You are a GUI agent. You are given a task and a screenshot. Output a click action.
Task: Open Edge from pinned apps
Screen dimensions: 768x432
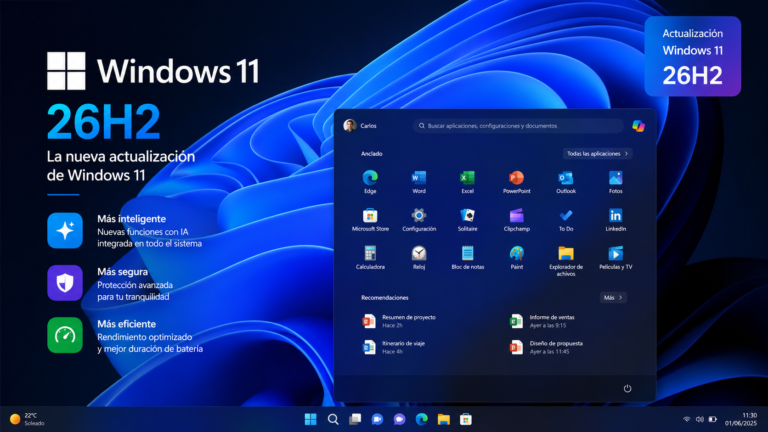coord(370,182)
